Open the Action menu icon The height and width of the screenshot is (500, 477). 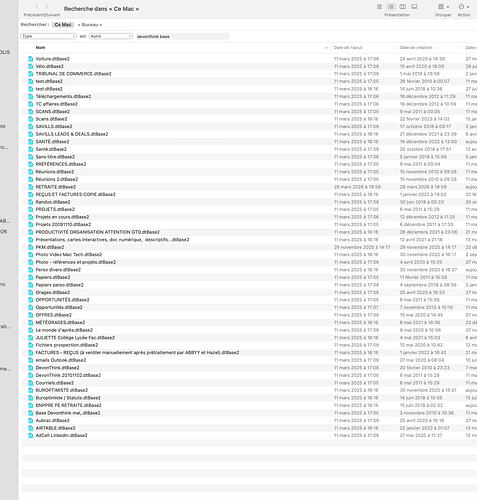point(464,7)
